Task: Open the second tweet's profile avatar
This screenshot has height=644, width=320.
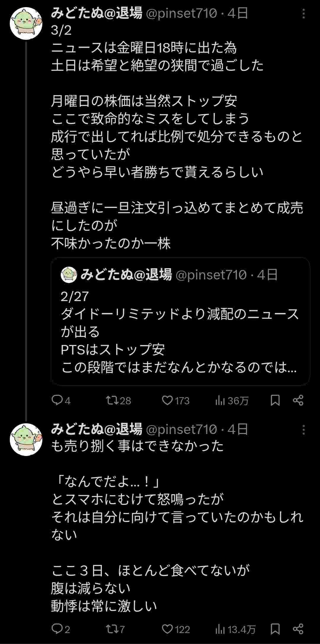Action: tap(26, 439)
